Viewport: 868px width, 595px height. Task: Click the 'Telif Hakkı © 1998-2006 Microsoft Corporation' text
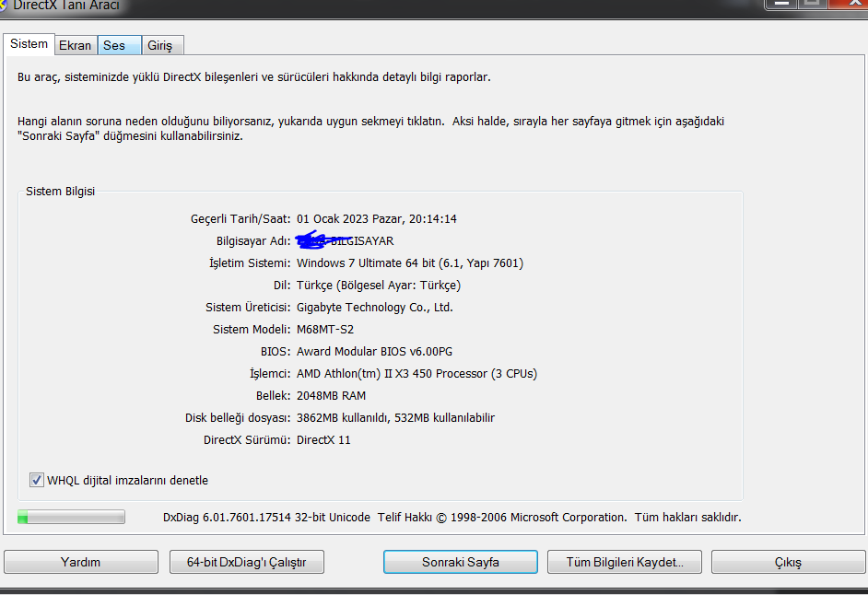(x=502, y=517)
